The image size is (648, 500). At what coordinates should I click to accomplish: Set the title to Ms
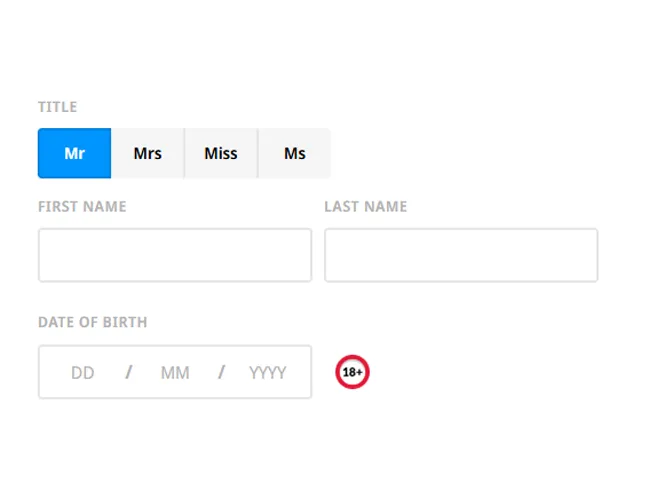(294, 153)
